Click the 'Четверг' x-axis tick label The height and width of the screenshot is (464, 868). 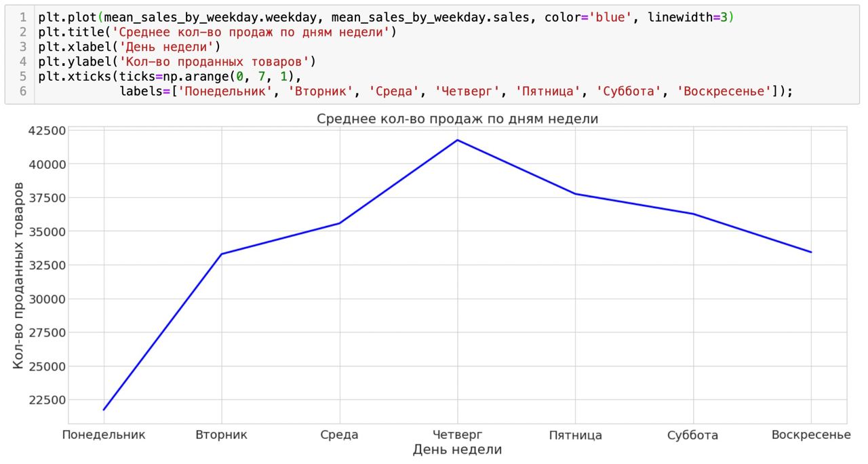457,434
